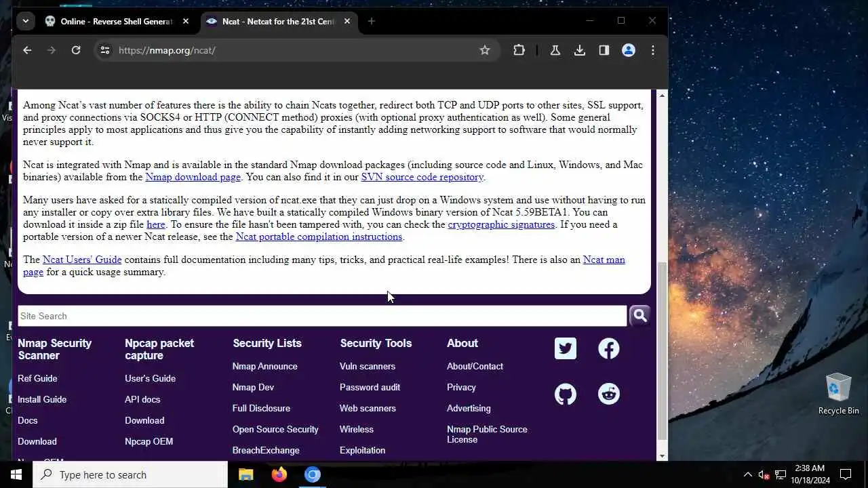This screenshot has width=868, height=488.
Task: Open Nmap Public Source License link
Action: (x=487, y=434)
